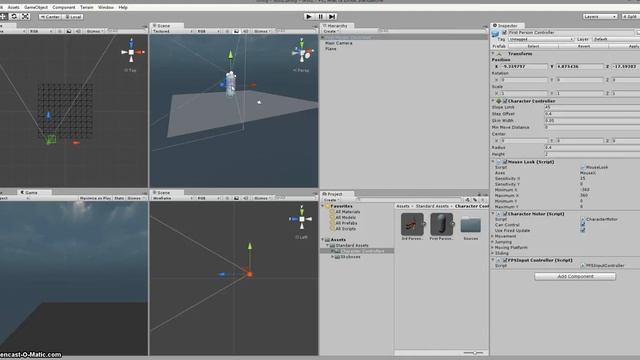This screenshot has width=640, height=360.
Task: Open the Help menu
Action: 123,7
